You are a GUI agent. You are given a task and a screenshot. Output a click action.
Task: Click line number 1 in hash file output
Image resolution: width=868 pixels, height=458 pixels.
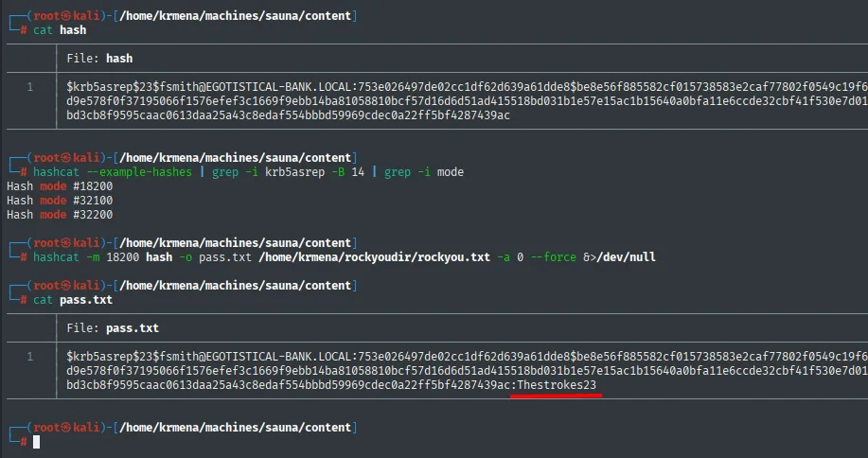(30, 86)
